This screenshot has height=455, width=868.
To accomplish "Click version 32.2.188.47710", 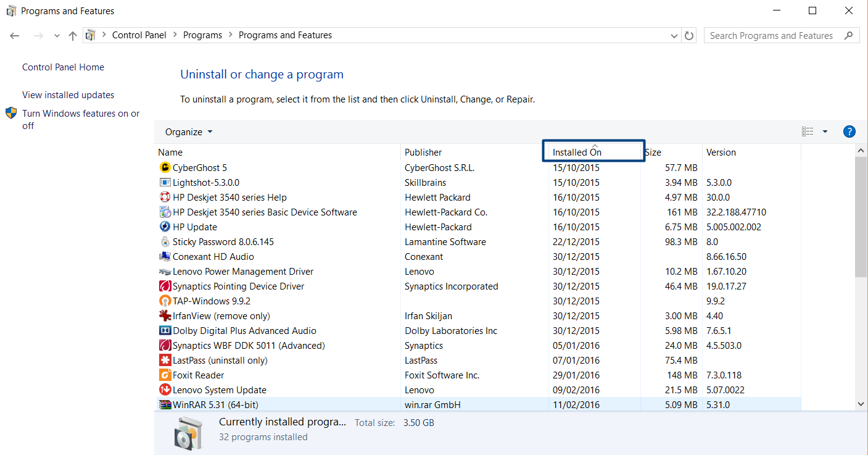I will pyautogui.click(x=736, y=212).
